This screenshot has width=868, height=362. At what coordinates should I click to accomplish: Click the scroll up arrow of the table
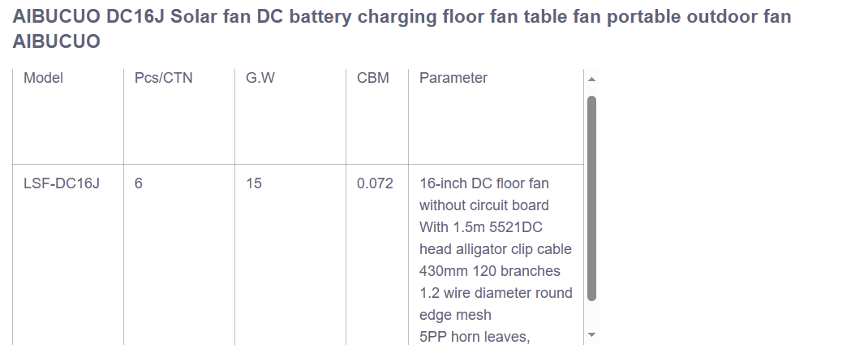pos(591,79)
